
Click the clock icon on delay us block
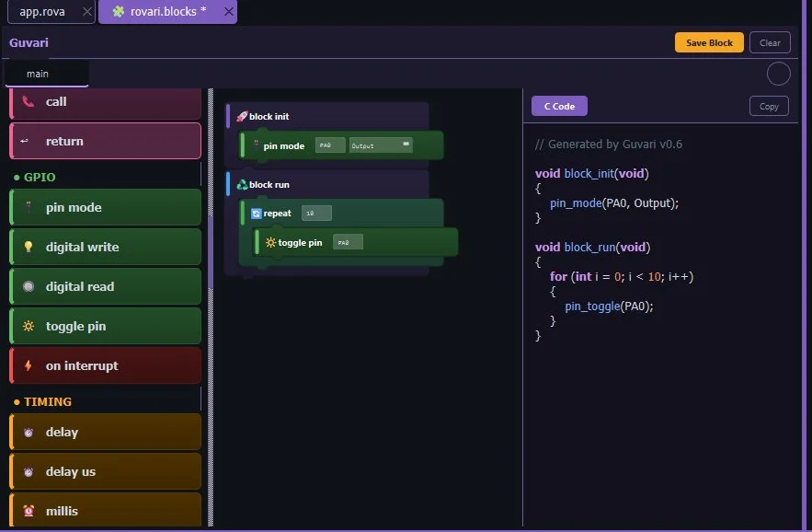click(x=29, y=472)
